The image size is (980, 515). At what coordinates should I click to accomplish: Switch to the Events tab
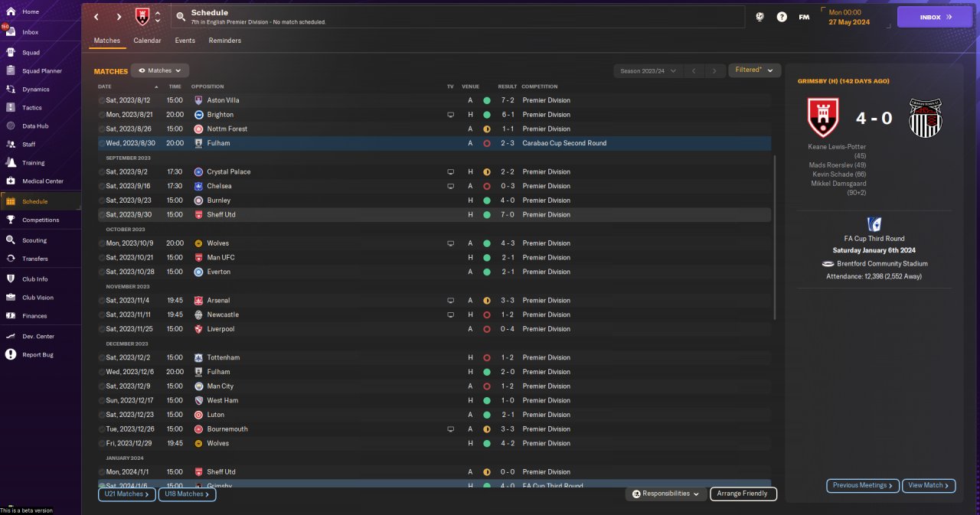(185, 41)
